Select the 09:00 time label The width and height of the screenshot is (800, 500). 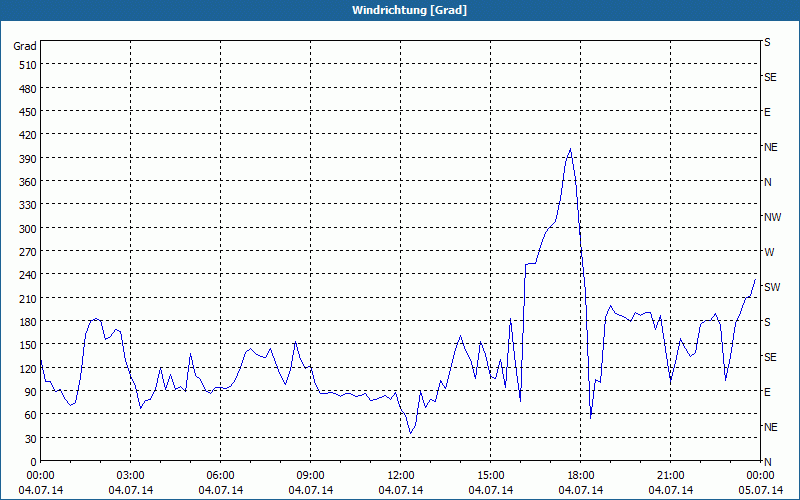(x=311, y=476)
